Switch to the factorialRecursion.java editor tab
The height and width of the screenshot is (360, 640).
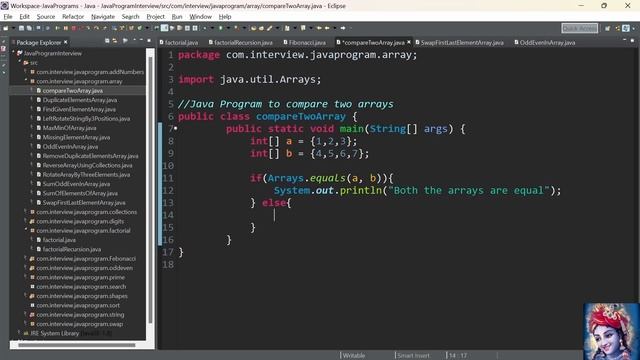[240, 42]
